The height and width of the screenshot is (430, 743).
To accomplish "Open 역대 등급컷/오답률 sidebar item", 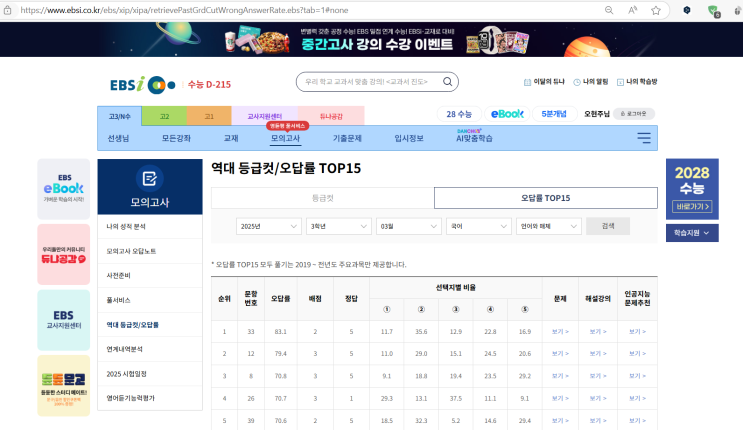I will click(150, 325).
